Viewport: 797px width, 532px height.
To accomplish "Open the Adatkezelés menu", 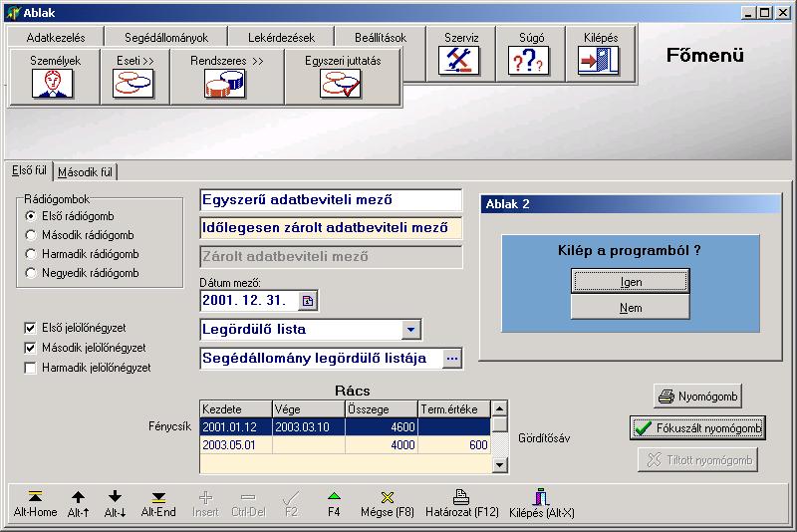I will tap(56, 38).
